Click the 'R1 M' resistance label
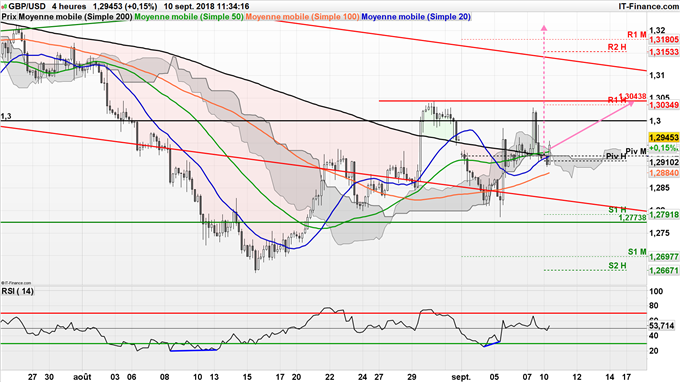 point(637,34)
